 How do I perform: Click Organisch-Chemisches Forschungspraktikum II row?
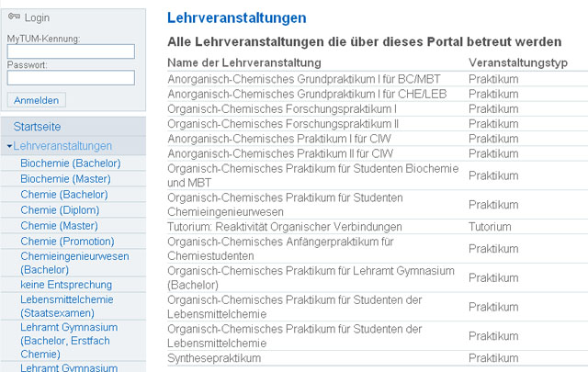pos(378,124)
